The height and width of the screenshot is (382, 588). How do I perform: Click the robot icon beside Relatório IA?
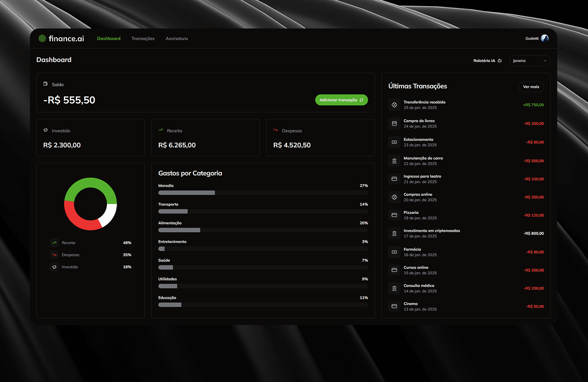pos(500,61)
